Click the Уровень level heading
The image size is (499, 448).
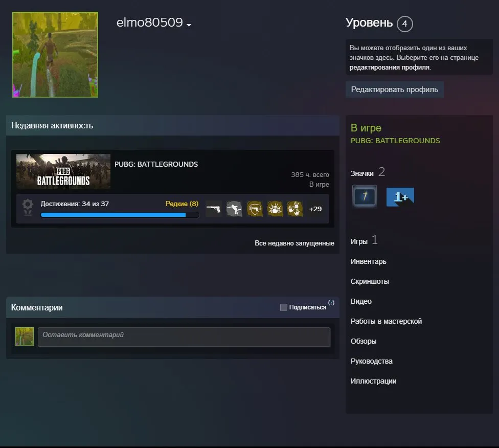369,23
